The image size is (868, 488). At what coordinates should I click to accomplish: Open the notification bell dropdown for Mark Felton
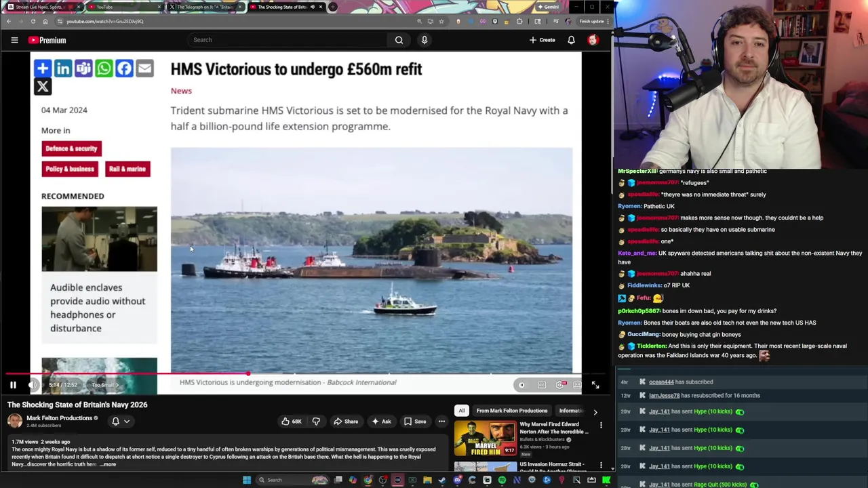click(120, 422)
